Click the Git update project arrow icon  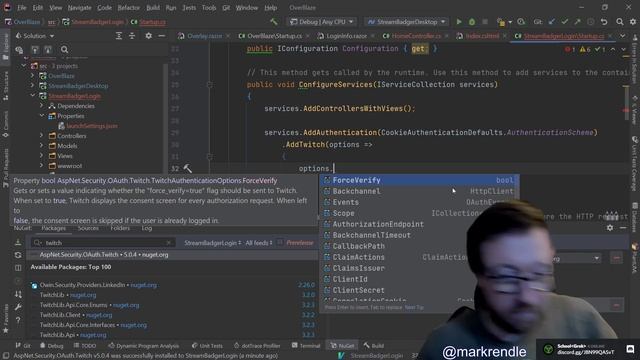coord(551,22)
